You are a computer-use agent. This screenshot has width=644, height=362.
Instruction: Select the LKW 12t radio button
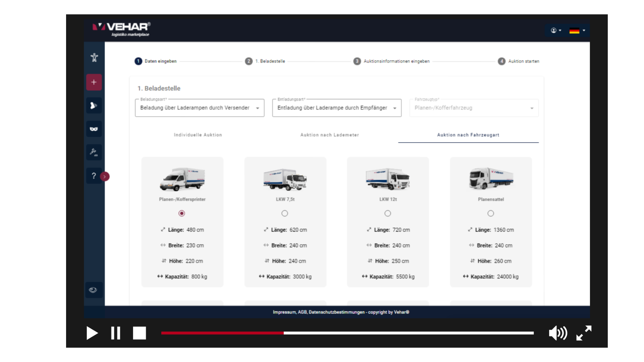click(x=388, y=214)
